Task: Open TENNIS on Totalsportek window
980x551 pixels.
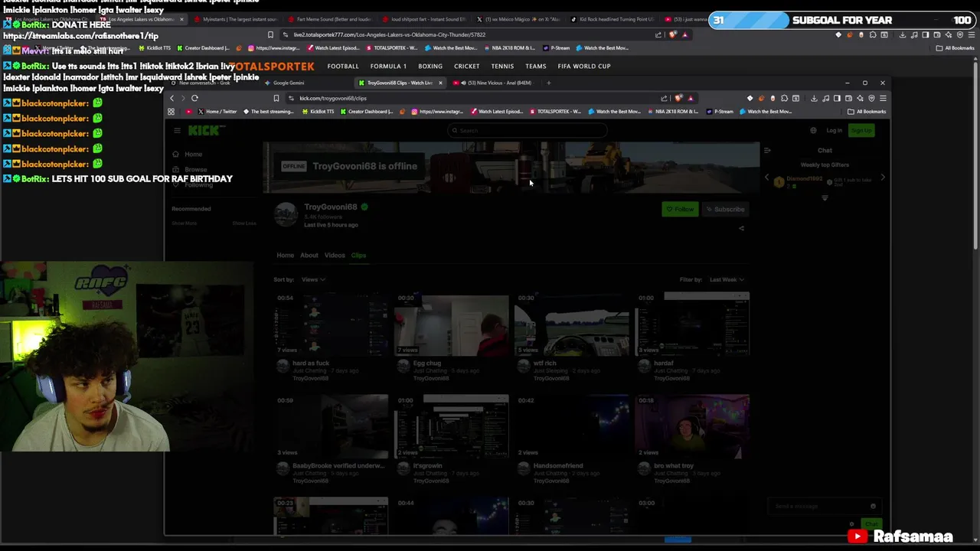Action: (x=502, y=66)
